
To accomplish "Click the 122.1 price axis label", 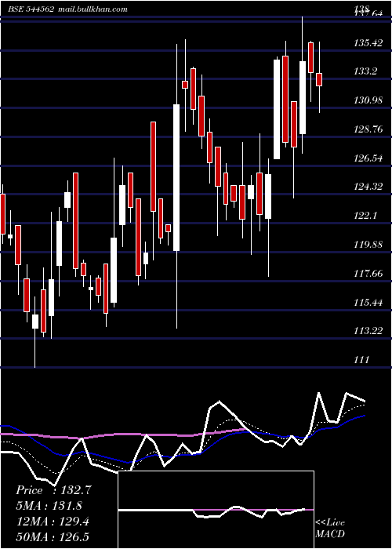I will (365, 216).
